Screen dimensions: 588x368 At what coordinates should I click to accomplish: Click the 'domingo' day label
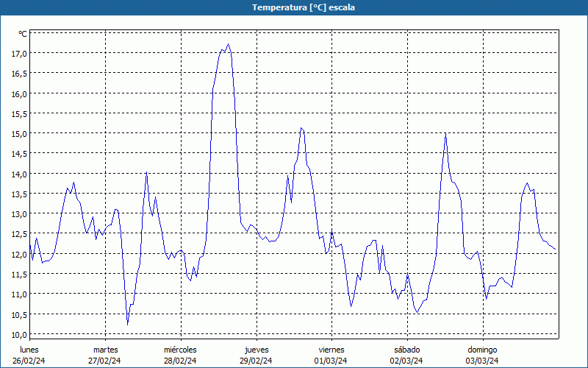point(482,350)
